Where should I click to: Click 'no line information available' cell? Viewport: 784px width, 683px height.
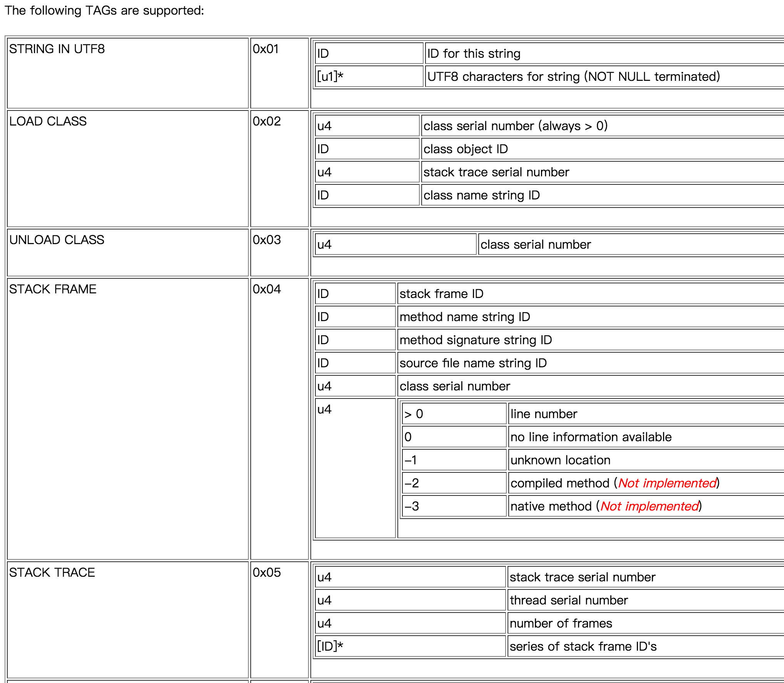tap(591, 437)
